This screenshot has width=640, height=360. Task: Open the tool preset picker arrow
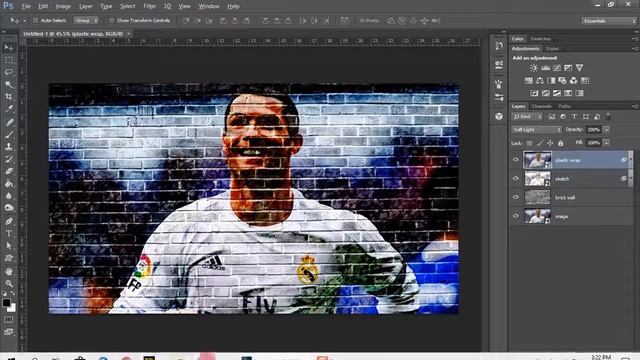[x=24, y=20]
